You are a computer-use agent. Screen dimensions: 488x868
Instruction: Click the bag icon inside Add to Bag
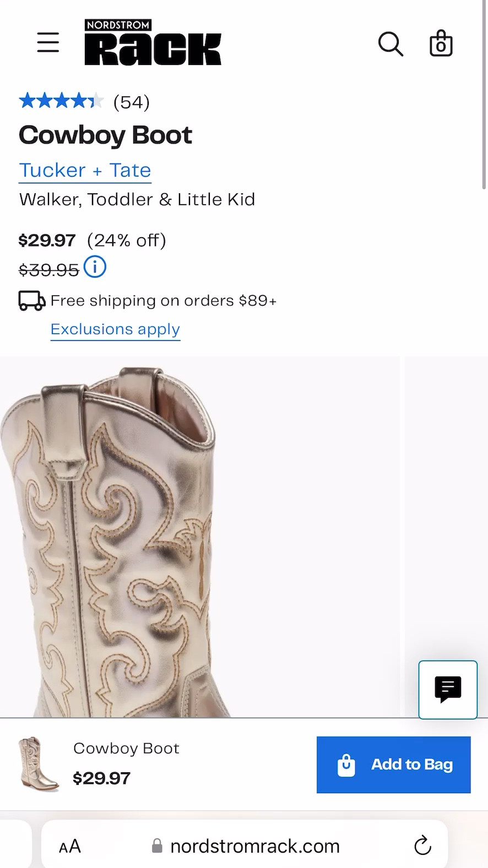(346, 765)
